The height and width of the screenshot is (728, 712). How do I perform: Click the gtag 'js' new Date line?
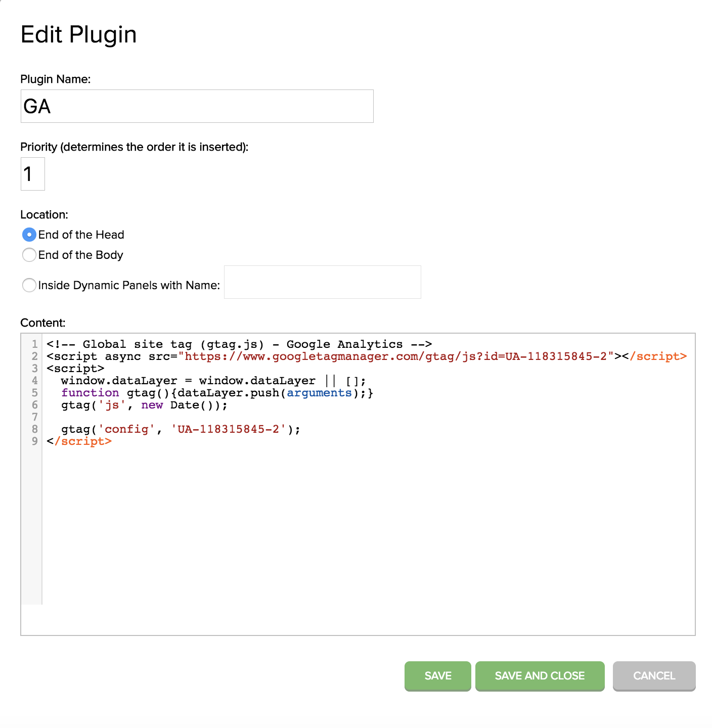[144, 405]
